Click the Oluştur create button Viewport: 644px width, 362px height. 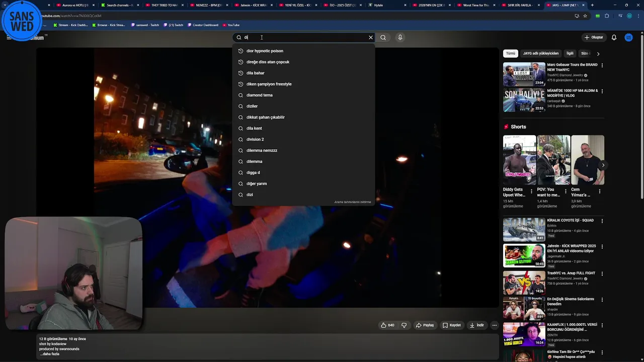[594, 37]
